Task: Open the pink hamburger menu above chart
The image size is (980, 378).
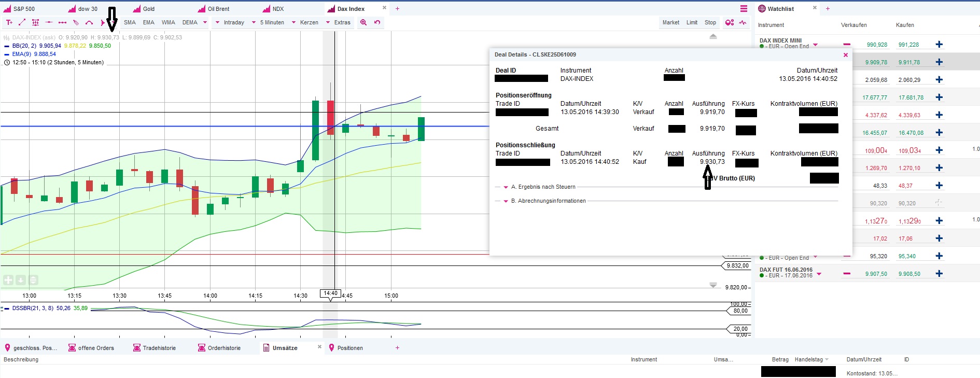Action: coord(744,9)
